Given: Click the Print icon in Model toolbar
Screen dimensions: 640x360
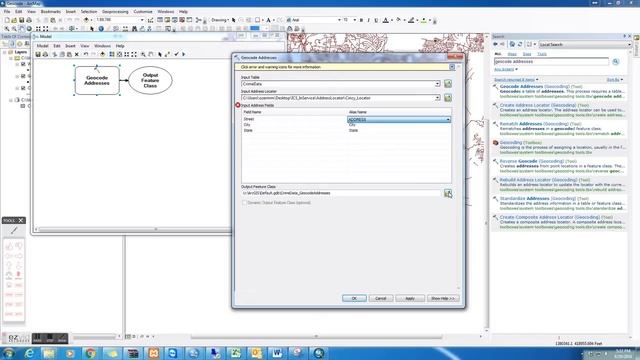Looking at the screenshot, I should click(45, 54).
